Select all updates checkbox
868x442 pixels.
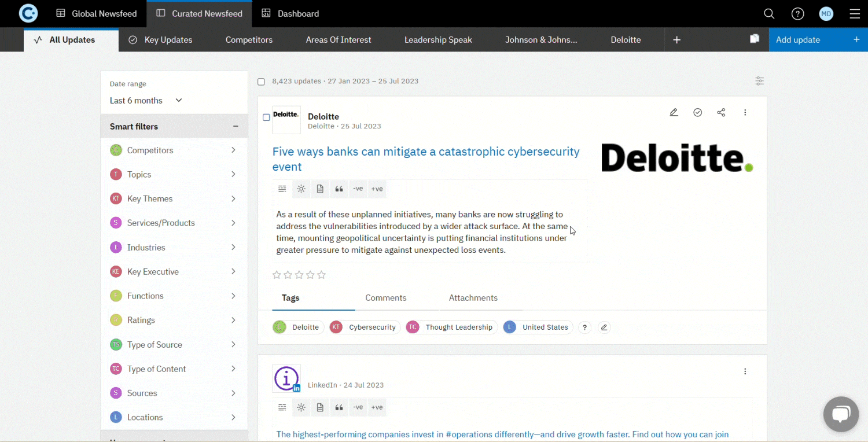click(x=261, y=82)
